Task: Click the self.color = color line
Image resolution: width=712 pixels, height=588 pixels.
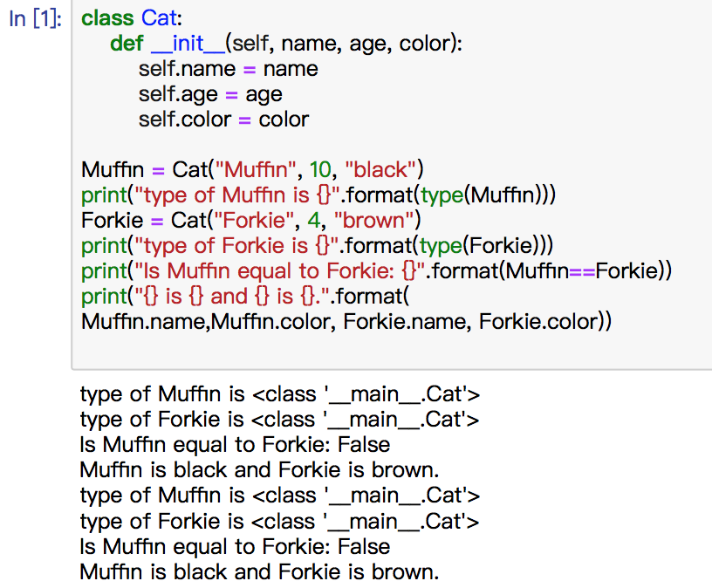Action: click(224, 120)
